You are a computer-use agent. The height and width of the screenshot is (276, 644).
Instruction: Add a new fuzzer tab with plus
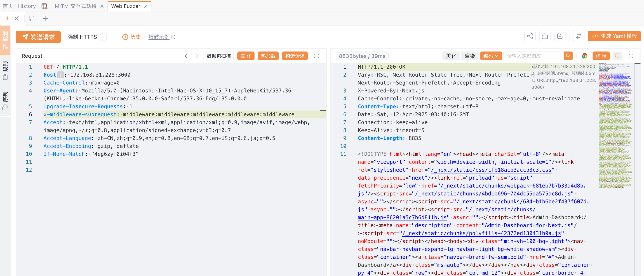(x=46, y=18)
